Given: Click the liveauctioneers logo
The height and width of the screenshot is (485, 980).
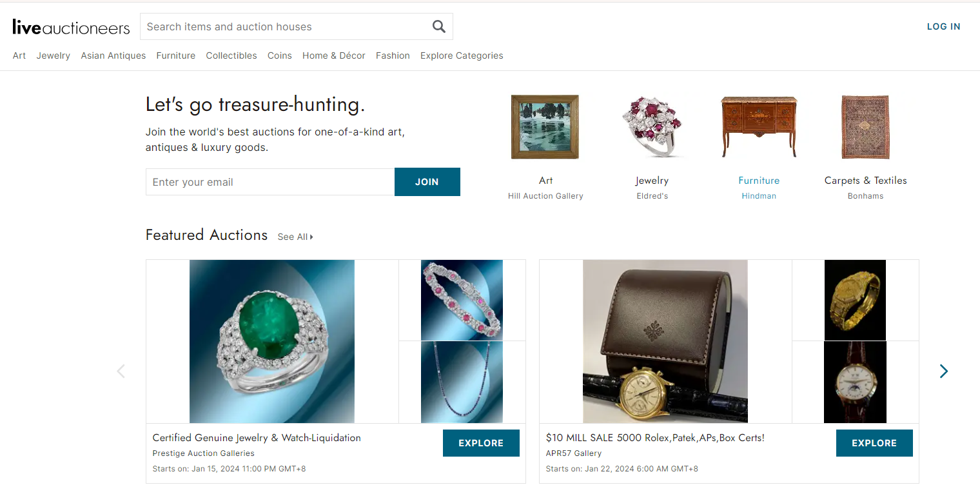Looking at the screenshot, I should coord(71,27).
